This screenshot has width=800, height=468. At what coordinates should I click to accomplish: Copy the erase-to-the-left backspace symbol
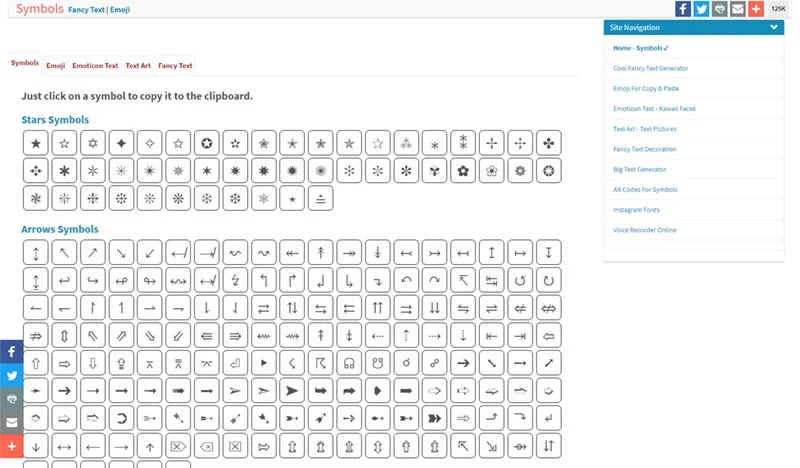[207, 446]
